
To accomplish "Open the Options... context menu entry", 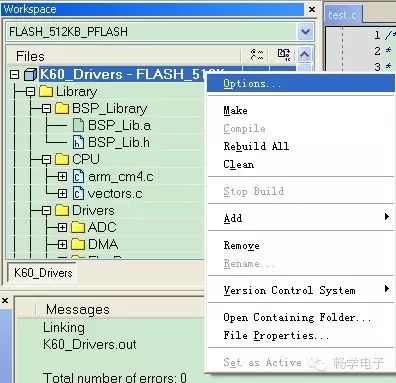I will (x=301, y=83).
